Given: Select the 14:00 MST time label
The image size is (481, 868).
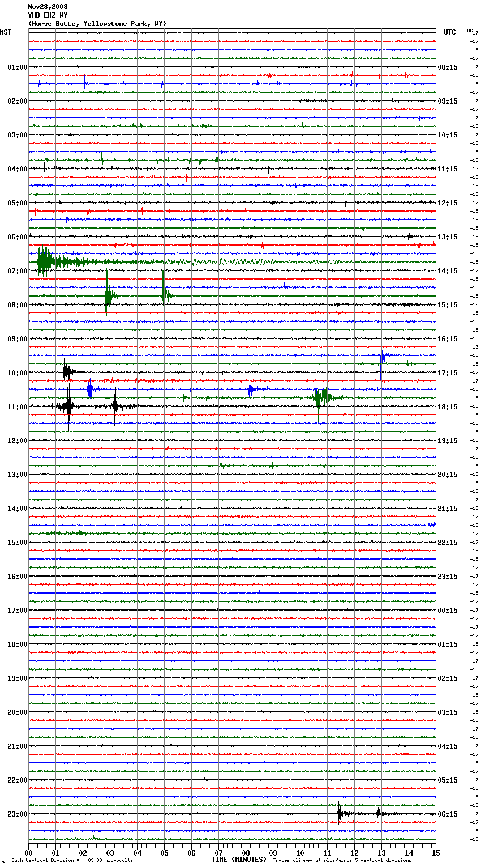Looking at the screenshot, I should (18, 509).
